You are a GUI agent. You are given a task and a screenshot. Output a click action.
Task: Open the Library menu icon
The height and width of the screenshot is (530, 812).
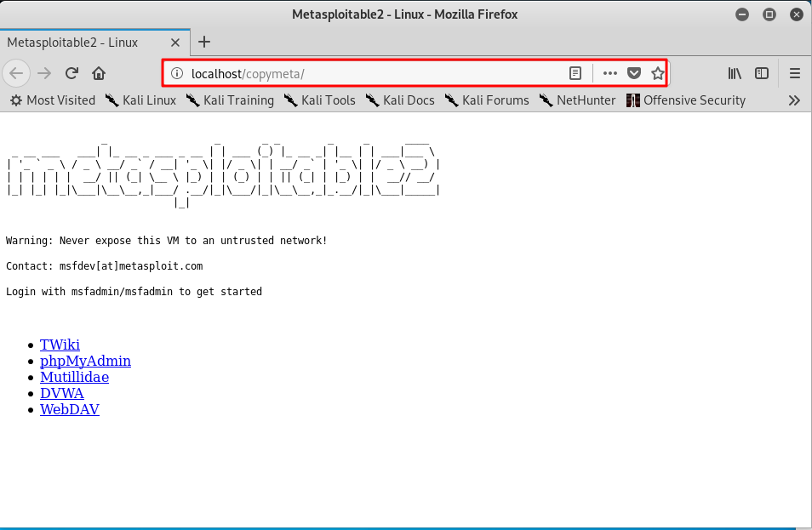735,73
